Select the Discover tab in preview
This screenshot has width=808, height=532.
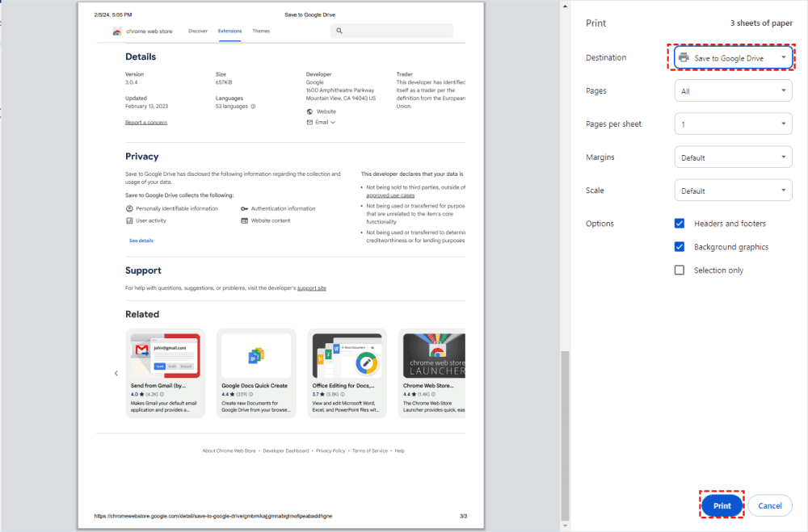(x=198, y=31)
